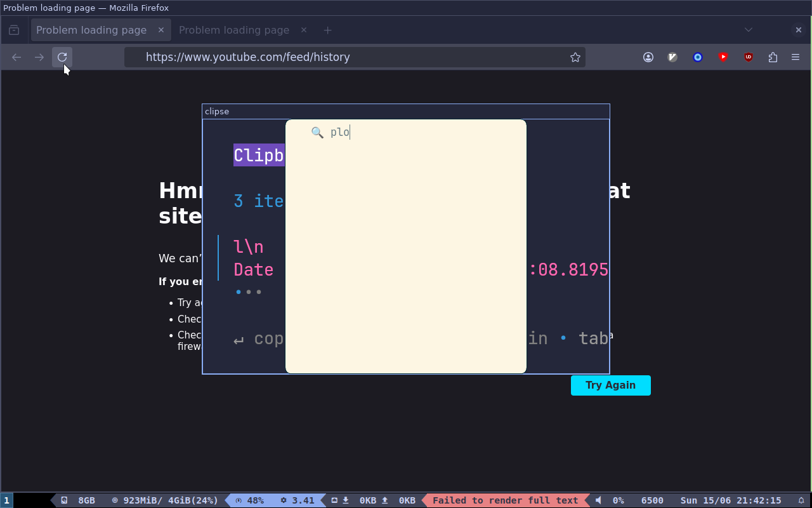
Task: Open the uBlock Origin shield icon
Action: coord(749,57)
